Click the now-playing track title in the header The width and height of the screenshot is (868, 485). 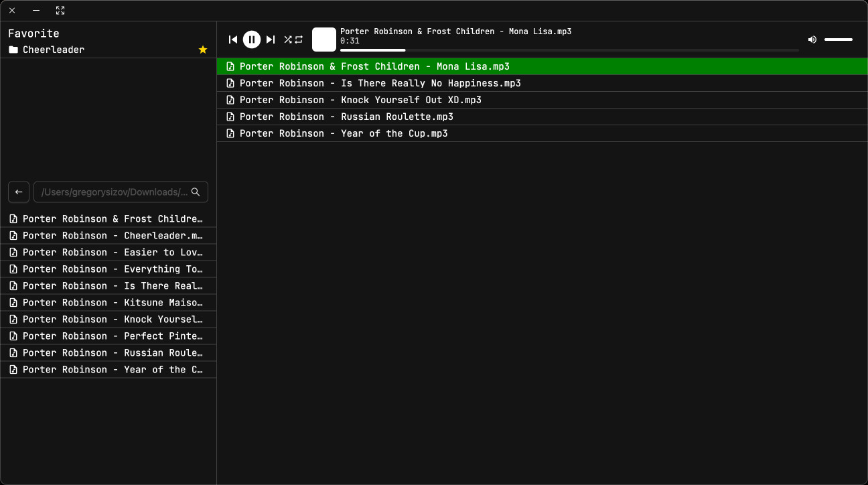456,31
